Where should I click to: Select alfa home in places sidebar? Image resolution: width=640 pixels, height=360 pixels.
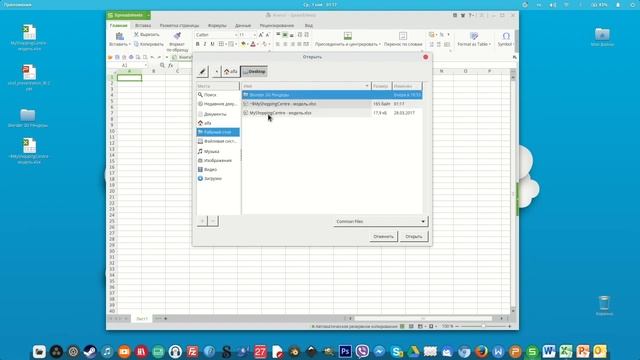coord(218,123)
